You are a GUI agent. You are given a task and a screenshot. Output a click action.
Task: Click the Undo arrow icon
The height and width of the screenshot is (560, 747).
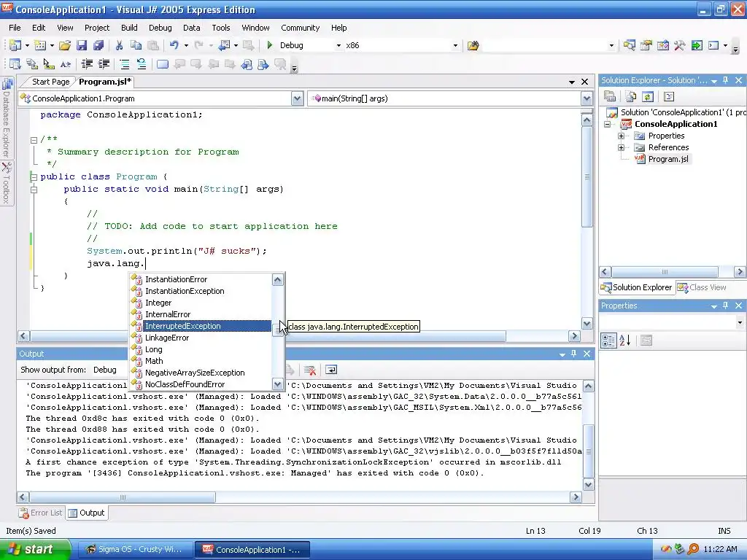tap(174, 45)
